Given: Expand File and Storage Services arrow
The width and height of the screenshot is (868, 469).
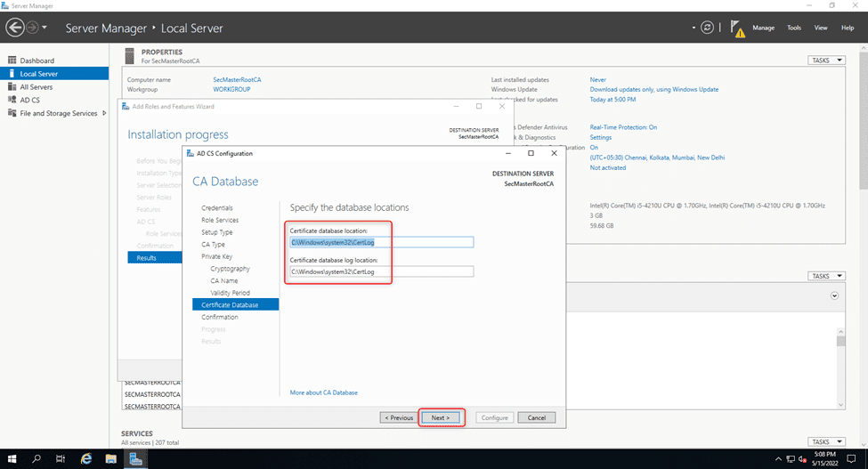Looking at the screenshot, I should [104, 113].
